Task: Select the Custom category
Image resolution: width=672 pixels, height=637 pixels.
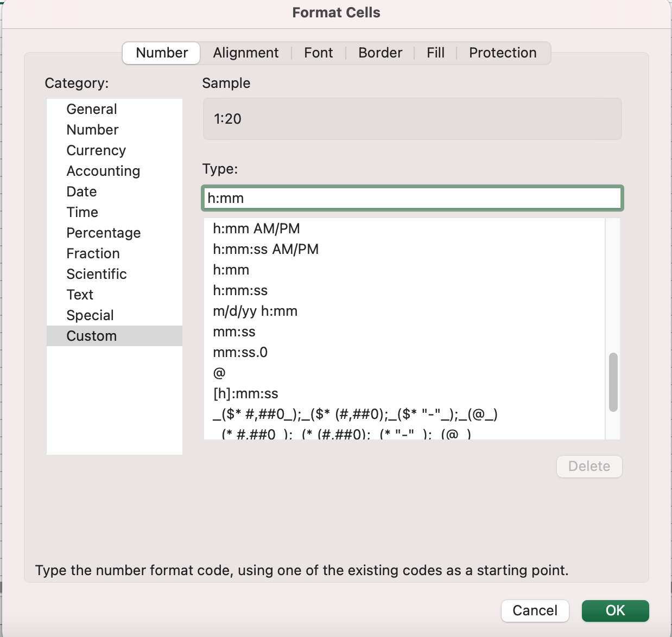Action: (115, 336)
